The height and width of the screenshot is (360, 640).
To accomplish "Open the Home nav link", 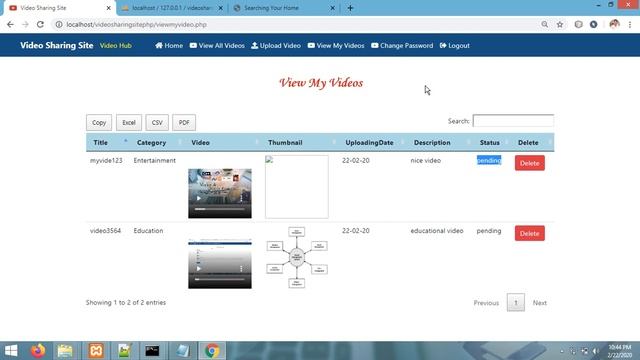I will 169,45.
